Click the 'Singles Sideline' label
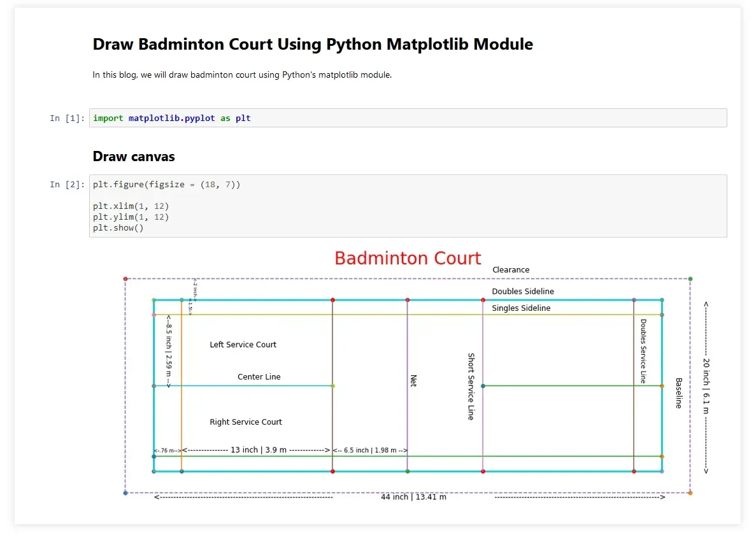756x556 pixels. (521, 308)
